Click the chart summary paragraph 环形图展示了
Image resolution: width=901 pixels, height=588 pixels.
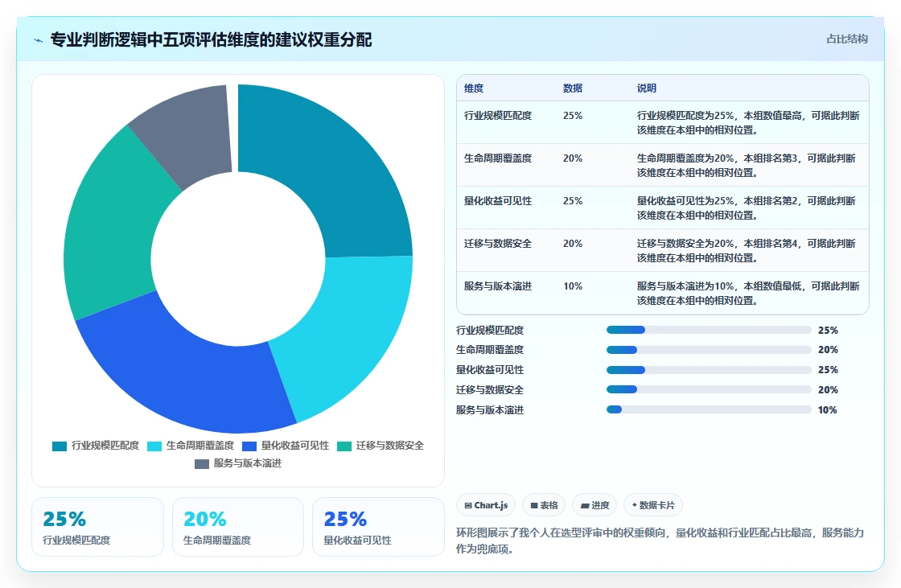660,541
